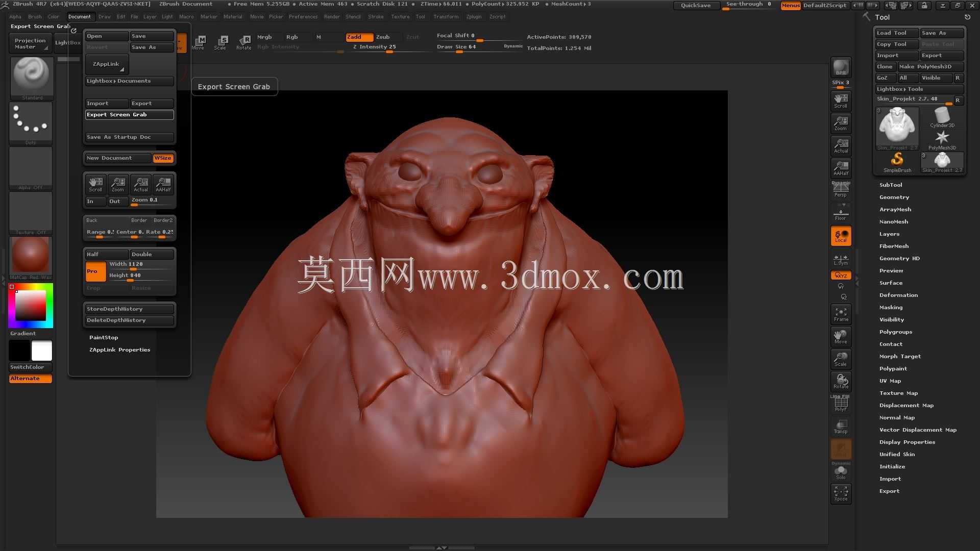The width and height of the screenshot is (980, 551).
Task: Open the Dots stroke selector
Action: 31,123
